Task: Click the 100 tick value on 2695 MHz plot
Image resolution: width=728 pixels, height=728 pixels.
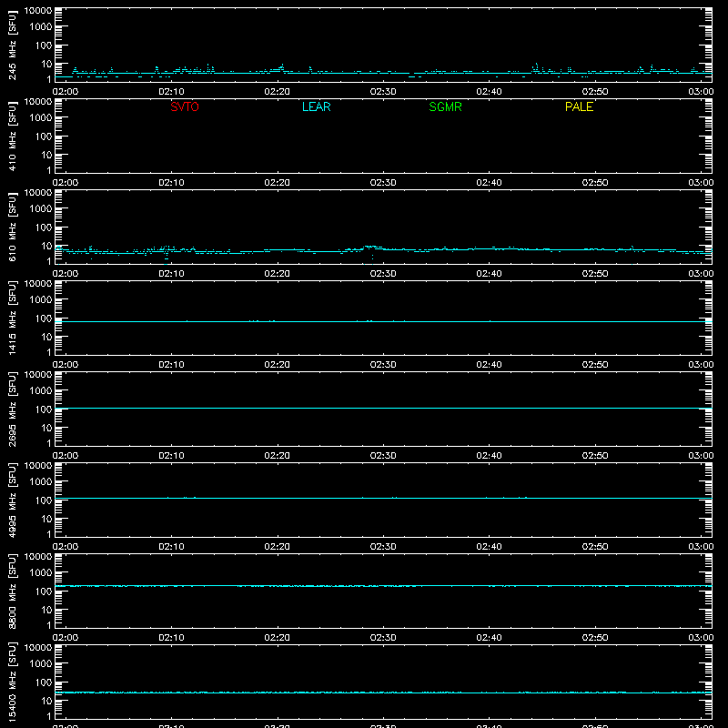Action: tap(43, 409)
